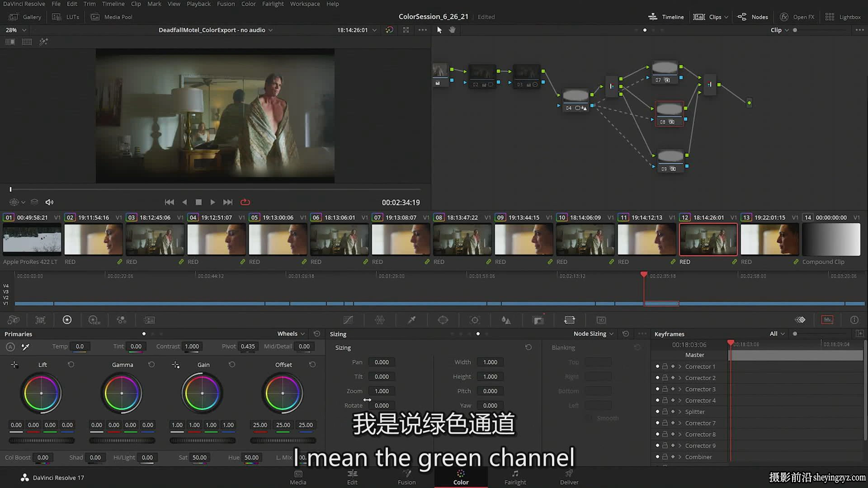This screenshot has width=868, height=488.
Task: Jump to the first frame
Action: (x=170, y=202)
